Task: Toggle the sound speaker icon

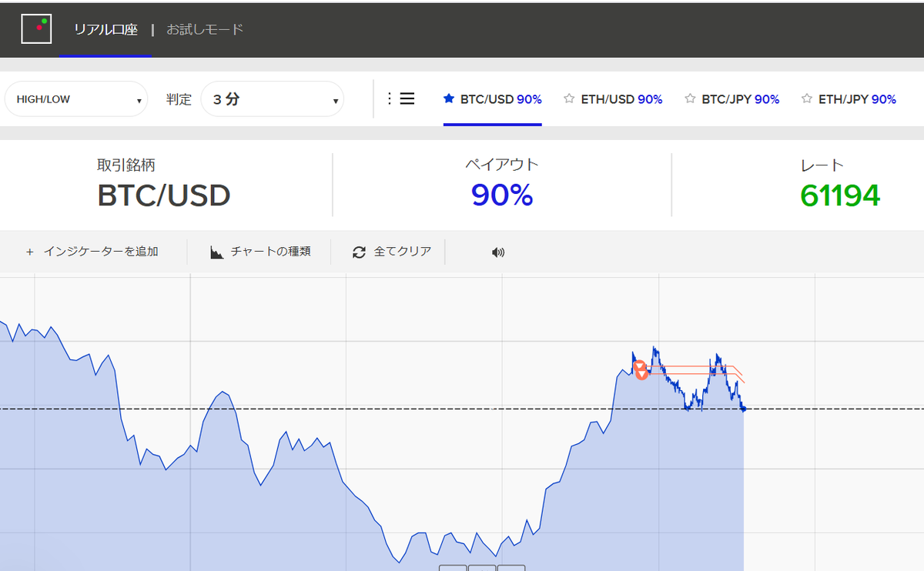Action: click(498, 252)
